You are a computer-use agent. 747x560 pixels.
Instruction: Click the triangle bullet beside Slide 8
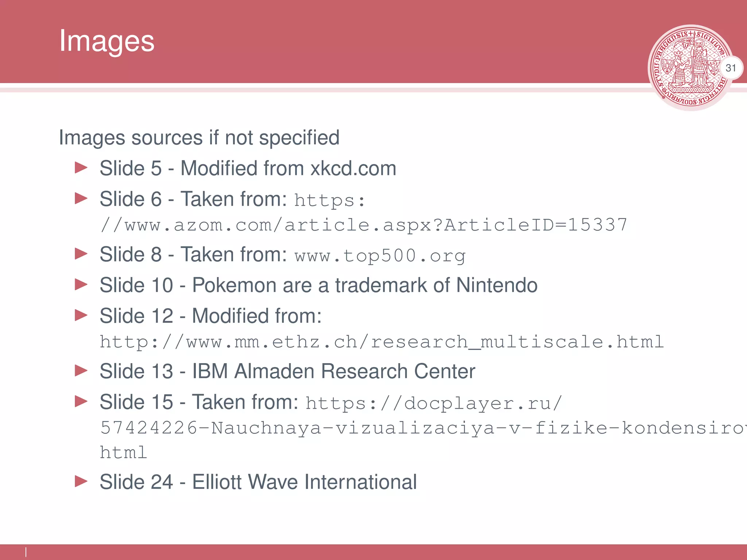[x=81, y=254]
